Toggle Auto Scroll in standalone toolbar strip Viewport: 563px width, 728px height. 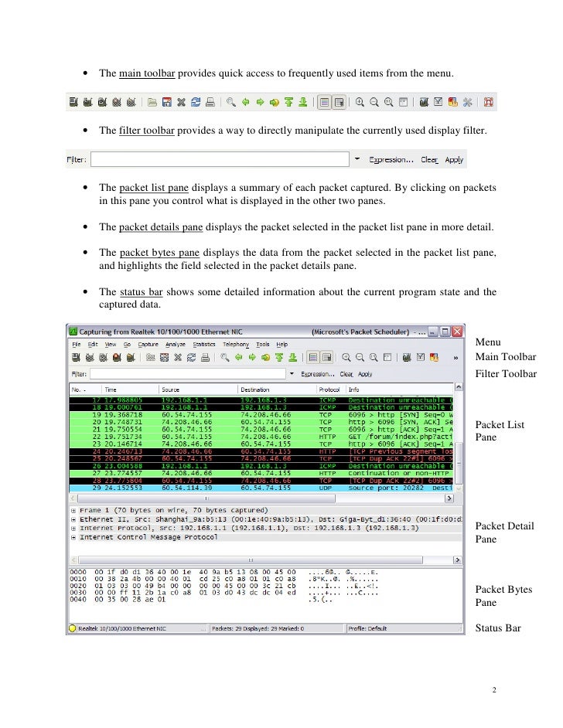(x=339, y=102)
